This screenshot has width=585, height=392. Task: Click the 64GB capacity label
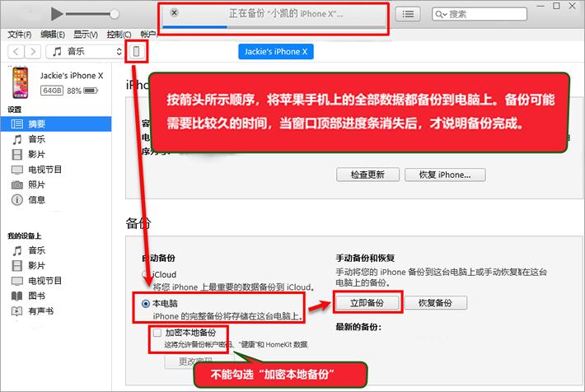pos(52,91)
